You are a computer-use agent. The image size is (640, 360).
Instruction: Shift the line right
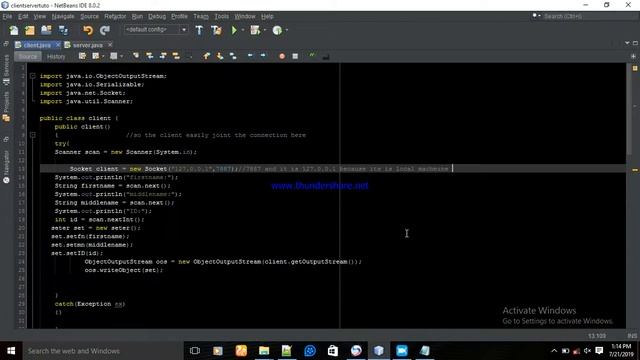263,56
